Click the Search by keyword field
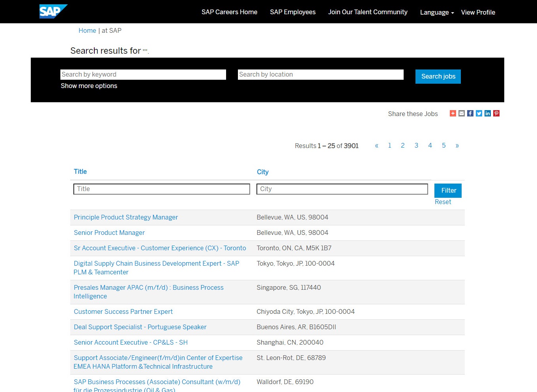 pos(143,75)
